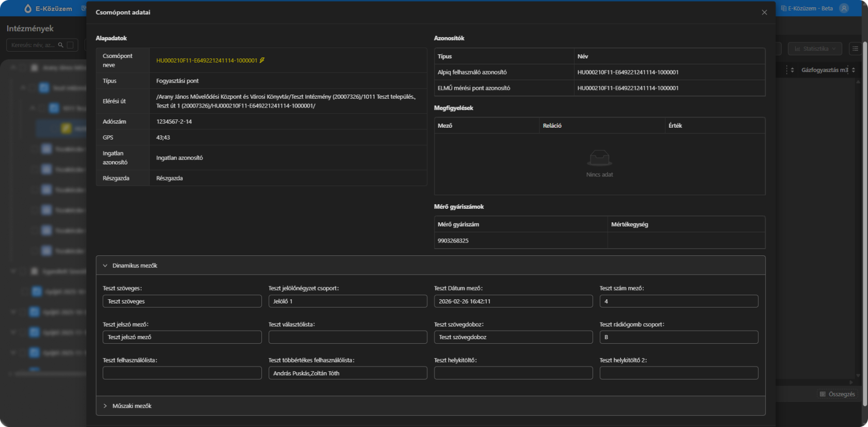The width and height of the screenshot is (868, 427).
Task: Click the Teszt szöveges input field
Action: 182,301
